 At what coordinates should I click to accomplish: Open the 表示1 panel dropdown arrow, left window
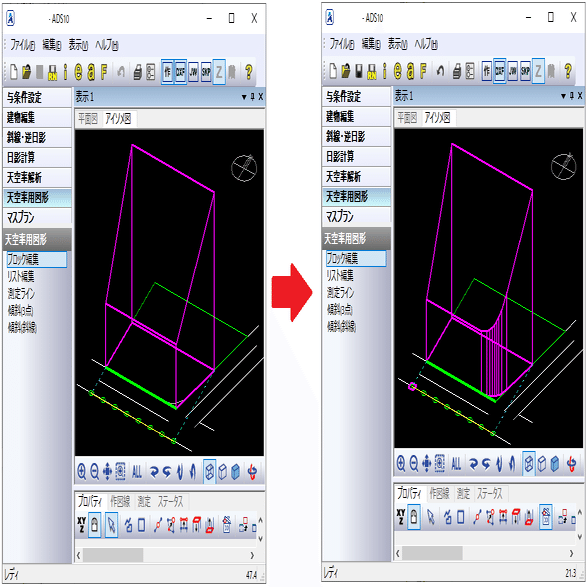tap(244, 97)
